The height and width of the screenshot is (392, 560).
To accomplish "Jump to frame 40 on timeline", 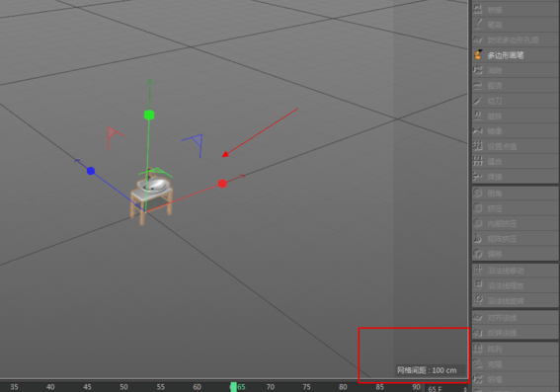I will pyautogui.click(x=50, y=387).
